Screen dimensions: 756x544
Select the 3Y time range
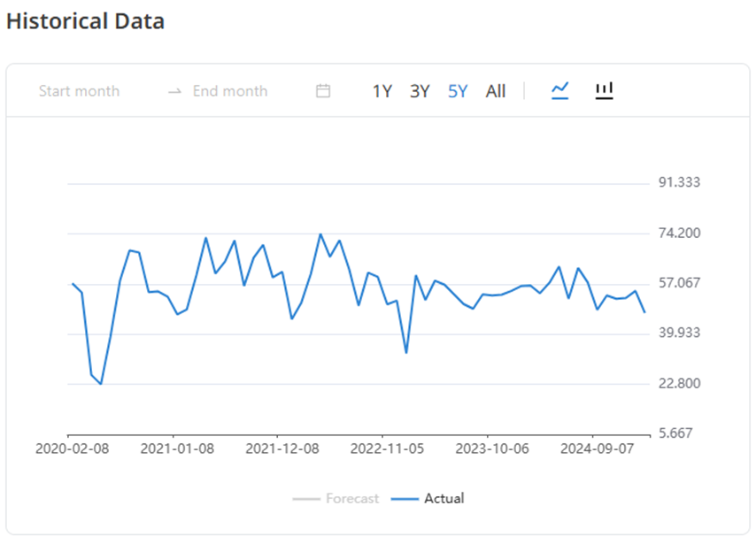pyautogui.click(x=420, y=91)
